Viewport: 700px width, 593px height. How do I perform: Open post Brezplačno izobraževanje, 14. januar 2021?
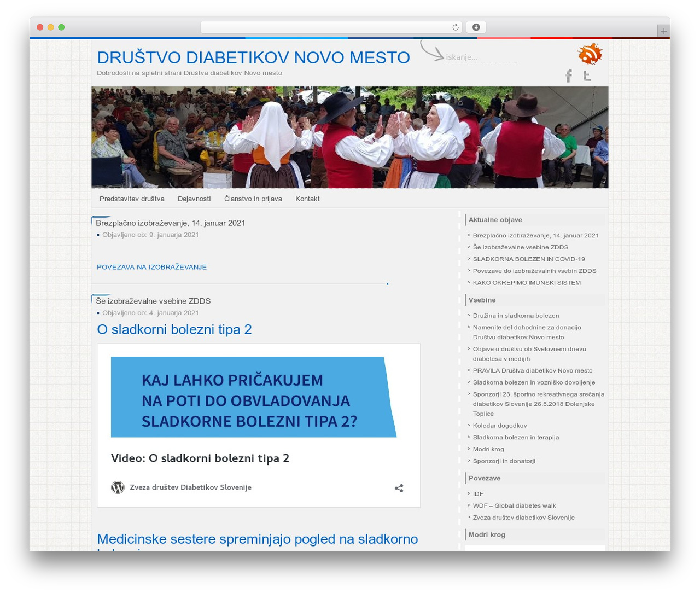170,223
